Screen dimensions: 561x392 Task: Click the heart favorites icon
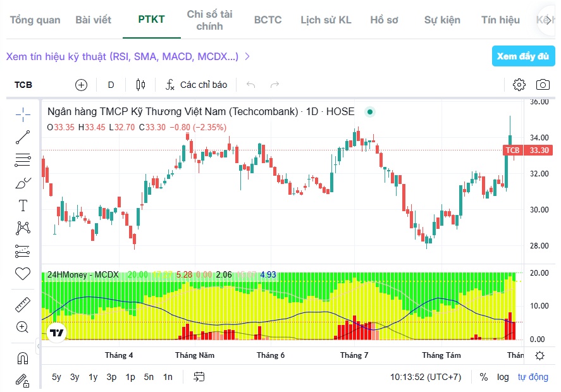23,274
